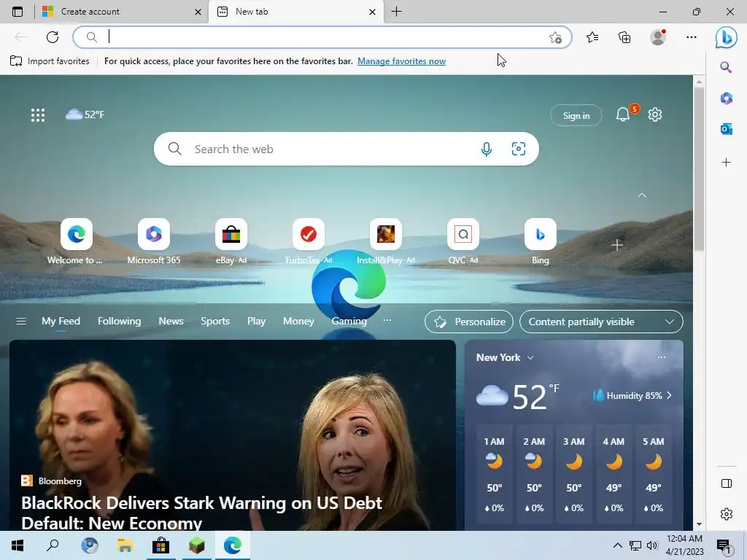The height and width of the screenshot is (560, 747).
Task: Select the Money feed tab
Action: pos(298,322)
